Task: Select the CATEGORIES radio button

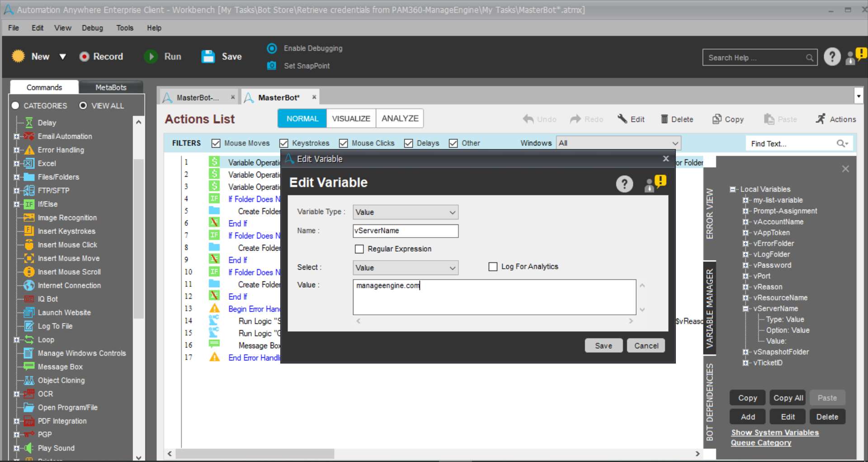Action: pos(15,105)
